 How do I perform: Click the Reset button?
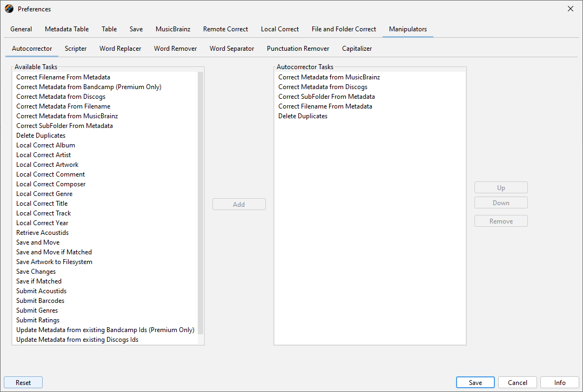(23, 382)
